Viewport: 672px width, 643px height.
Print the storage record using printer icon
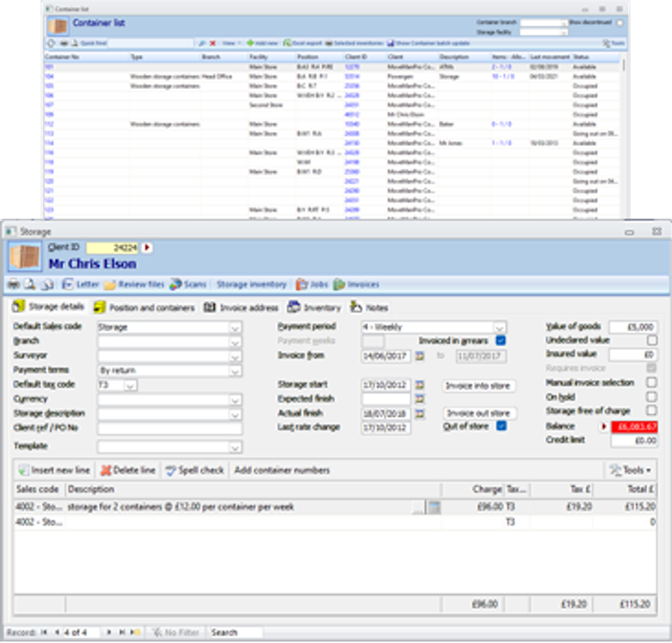pos(13,285)
